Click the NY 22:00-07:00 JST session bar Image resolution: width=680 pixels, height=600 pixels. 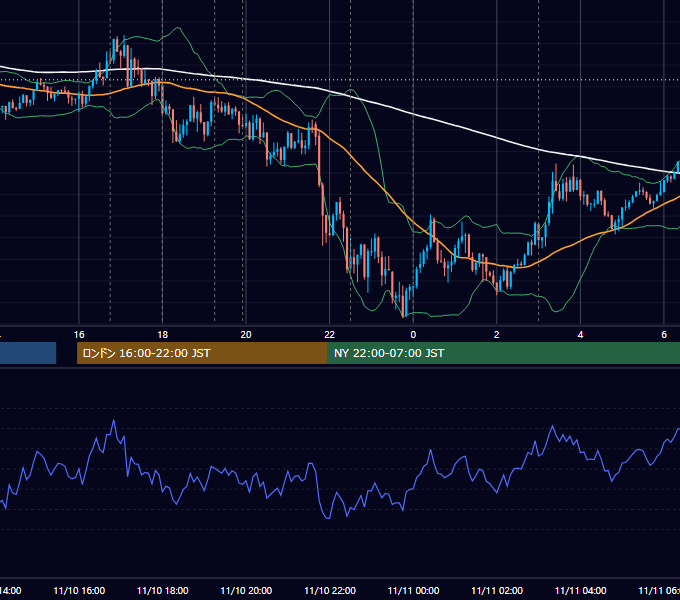pyautogui.click(x=503, y=353)
